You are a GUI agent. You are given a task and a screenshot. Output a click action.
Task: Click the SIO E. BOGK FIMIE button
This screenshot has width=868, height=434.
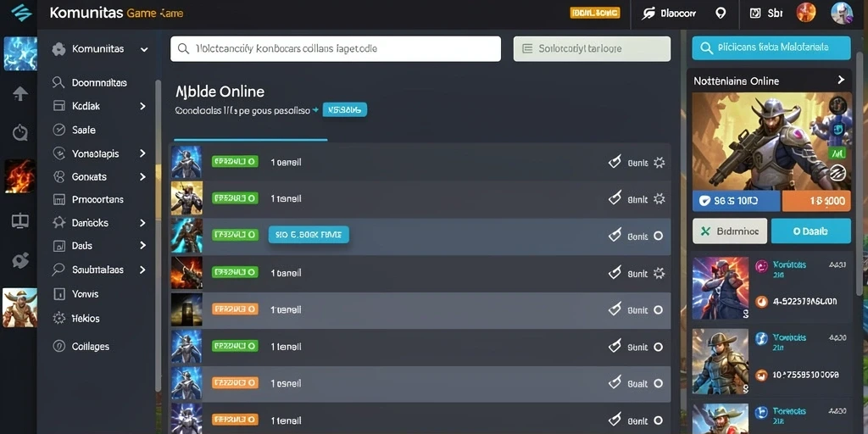pyautogui.click(x=309, y=235)
